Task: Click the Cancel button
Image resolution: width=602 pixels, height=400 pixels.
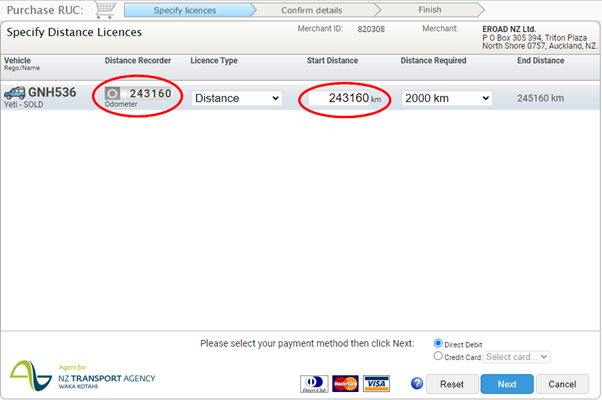Action: click(562, 384)
